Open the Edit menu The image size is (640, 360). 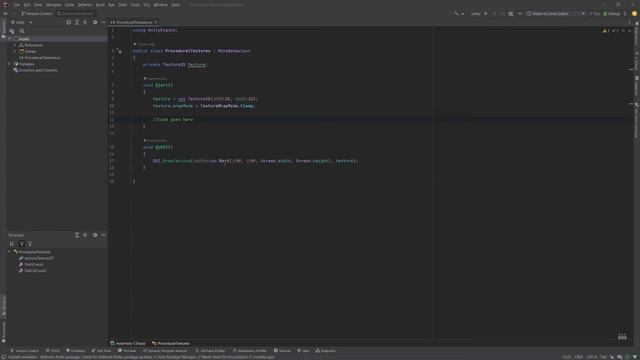[x=27, y=5]
